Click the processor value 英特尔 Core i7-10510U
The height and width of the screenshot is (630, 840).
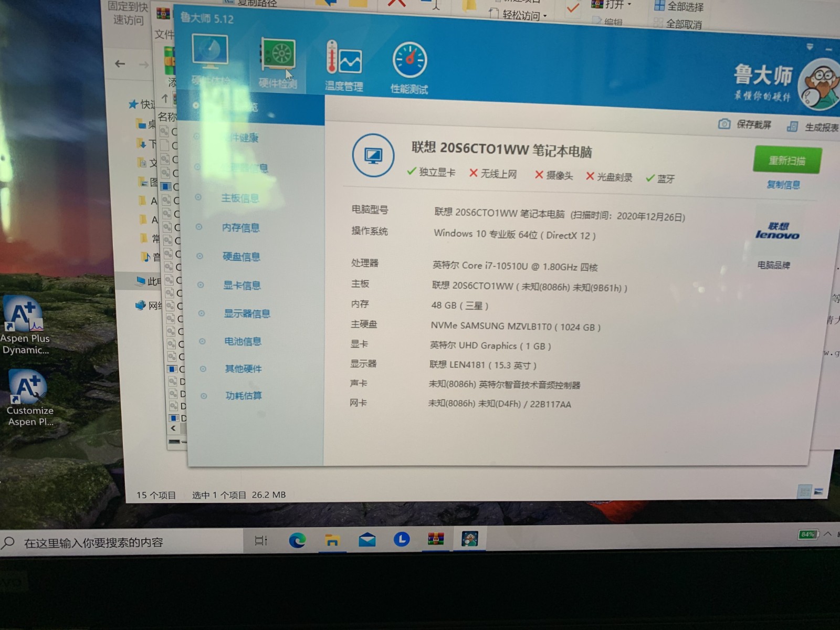tap(515, 266)
